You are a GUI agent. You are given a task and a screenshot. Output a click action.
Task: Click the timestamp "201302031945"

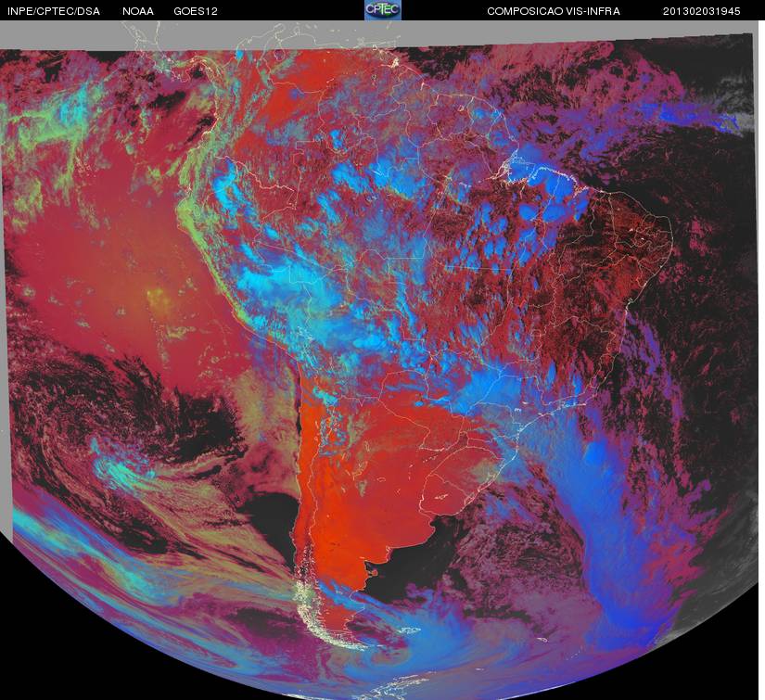(x=701, y=11)
